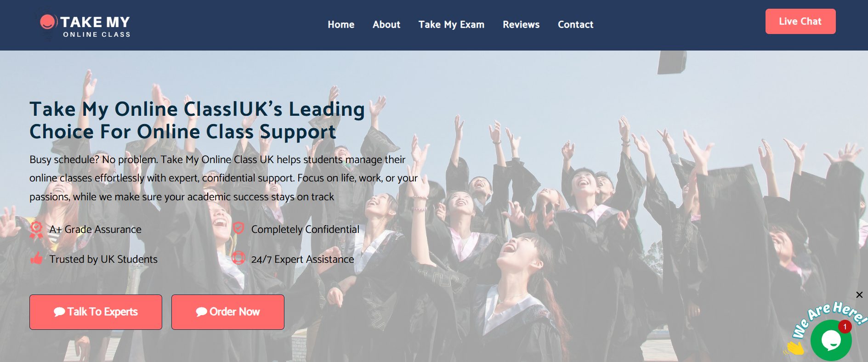Open the About page

coord(386,25)
